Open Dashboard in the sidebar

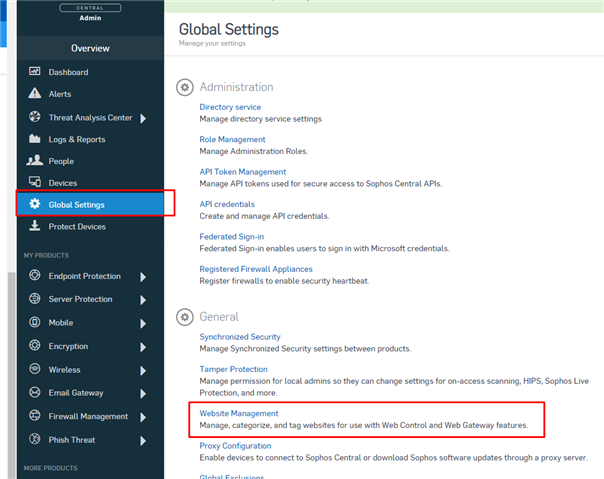coord(91,72)
